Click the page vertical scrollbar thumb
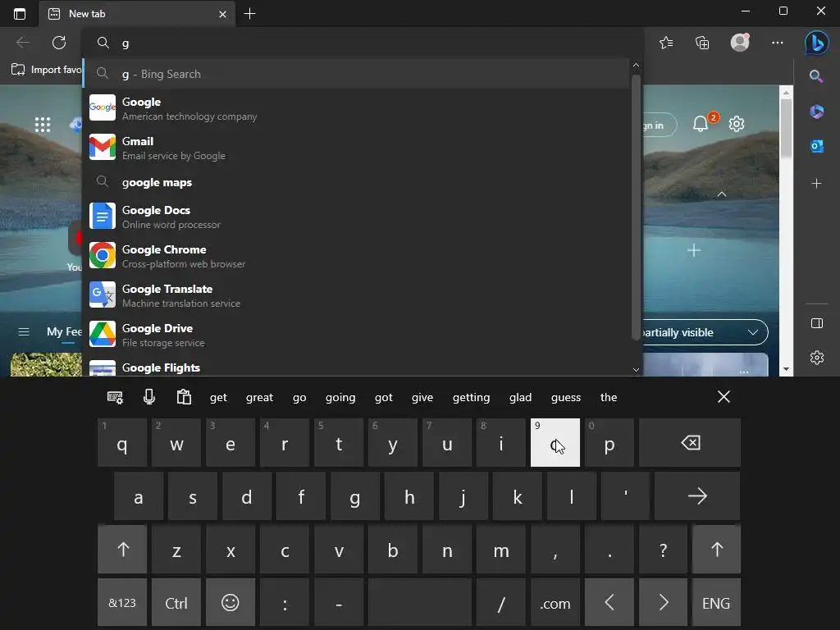This screenshot has width=840, height=630. tap(786, 129)
